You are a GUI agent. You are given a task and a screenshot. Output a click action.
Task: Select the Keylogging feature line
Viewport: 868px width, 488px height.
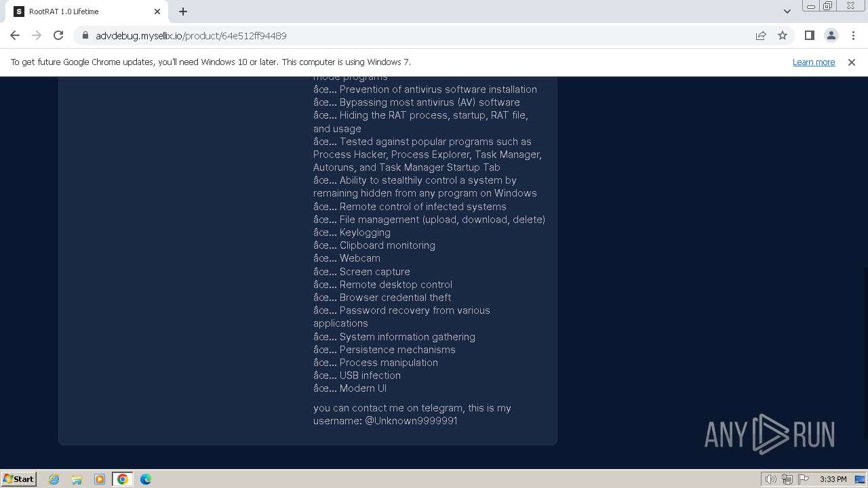pyautogui.click(x=352, y=232)
